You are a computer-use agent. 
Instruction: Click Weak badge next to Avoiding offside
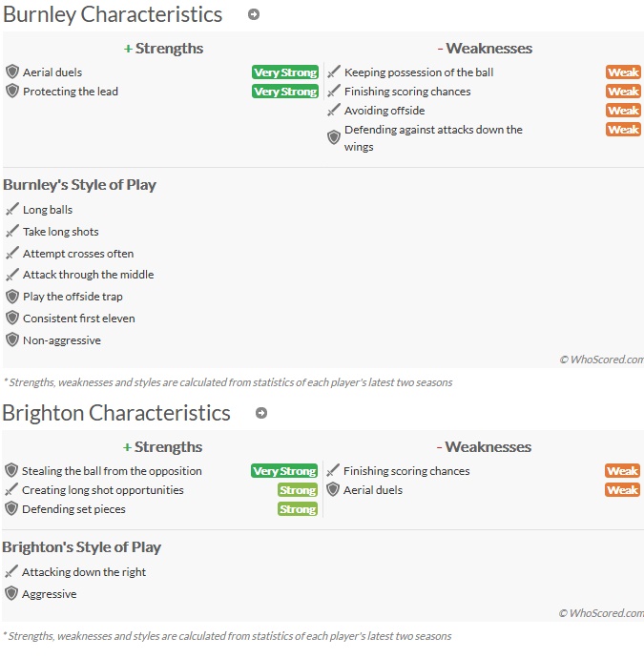[x=623, y=111]
